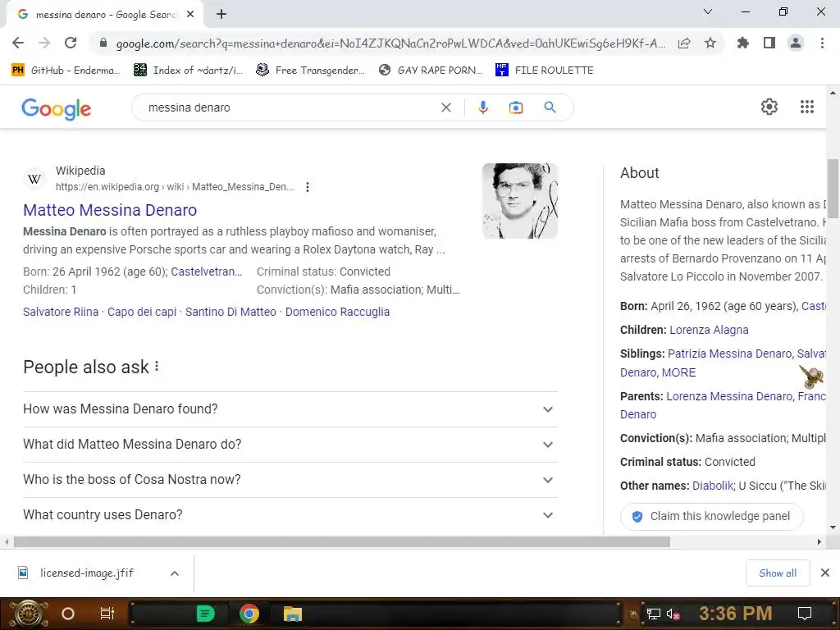Screen dimensions: 840x630
Task: Open download options for licensed-image.jfif
Action: (175, 573)
